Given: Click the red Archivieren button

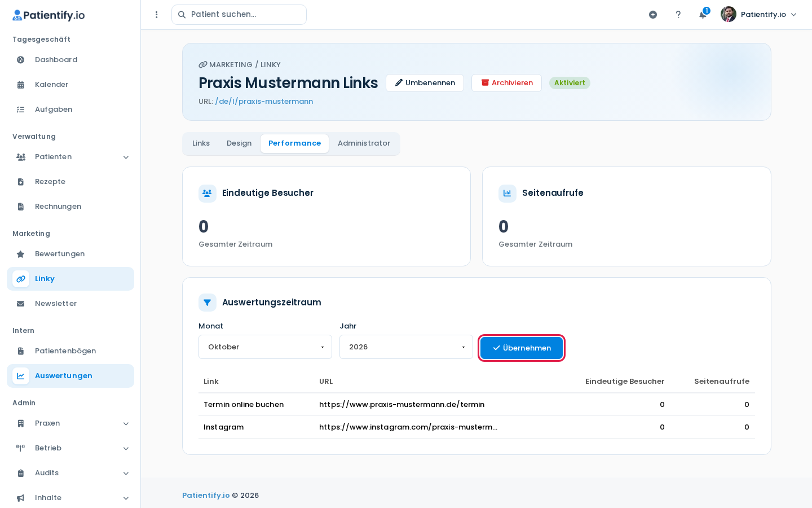Looking at the screenshot, I should coord(506,83).
